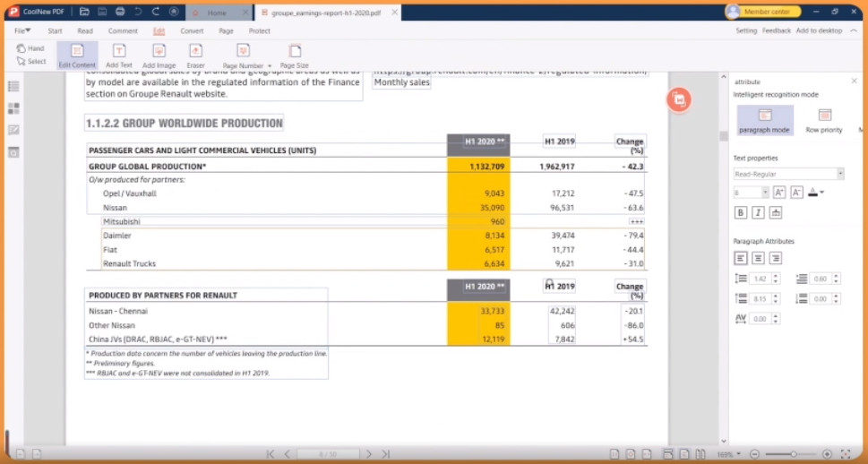Open the Convert ribbon tab
Screen dimensions: 868x464
click(192, 31)
